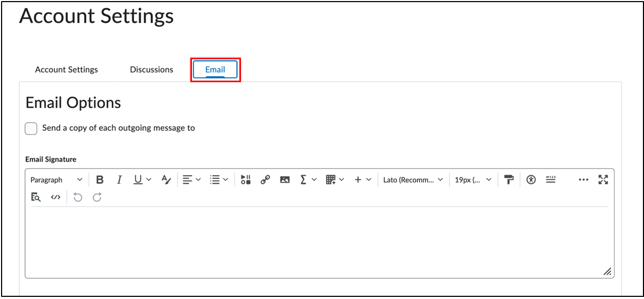This screenshot has width=644, height=299.
Task: Click the format painter icon
Action: [x=509, y=180]
